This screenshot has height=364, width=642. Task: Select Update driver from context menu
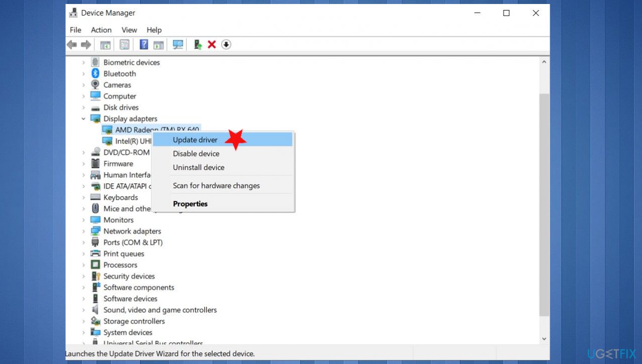(195, 139)
